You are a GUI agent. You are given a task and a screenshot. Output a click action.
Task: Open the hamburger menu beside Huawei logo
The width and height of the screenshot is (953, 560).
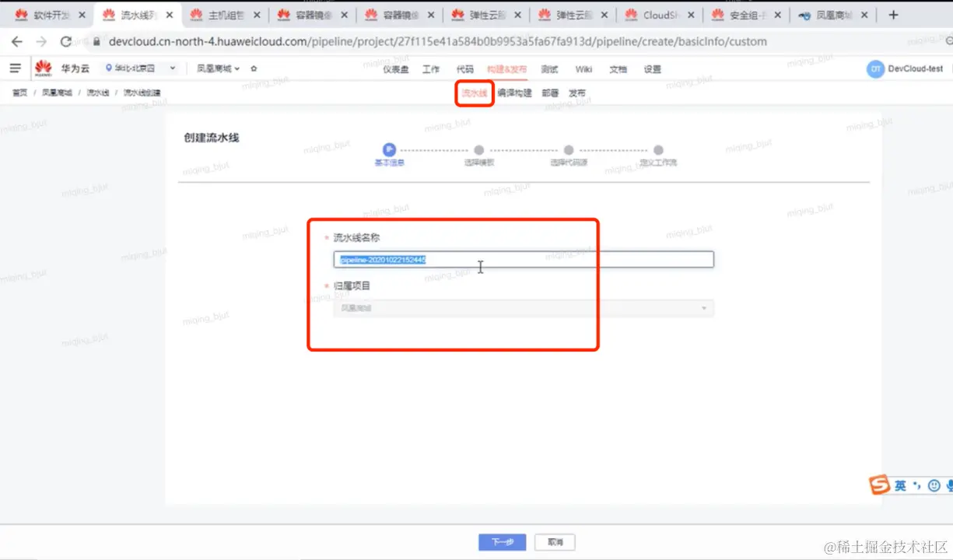(x=15, y=68)
